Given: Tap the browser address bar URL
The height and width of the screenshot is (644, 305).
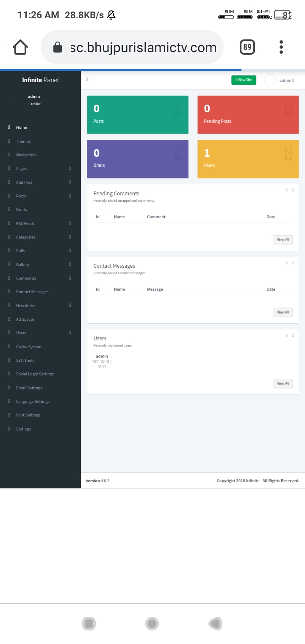Looking at the screenshot, I should tap(143, 47).
